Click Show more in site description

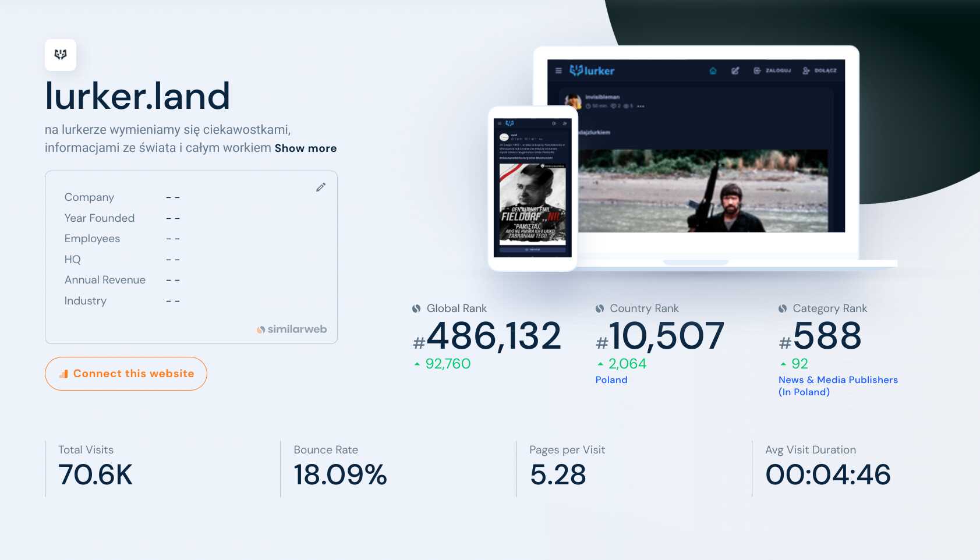point(306,148)
